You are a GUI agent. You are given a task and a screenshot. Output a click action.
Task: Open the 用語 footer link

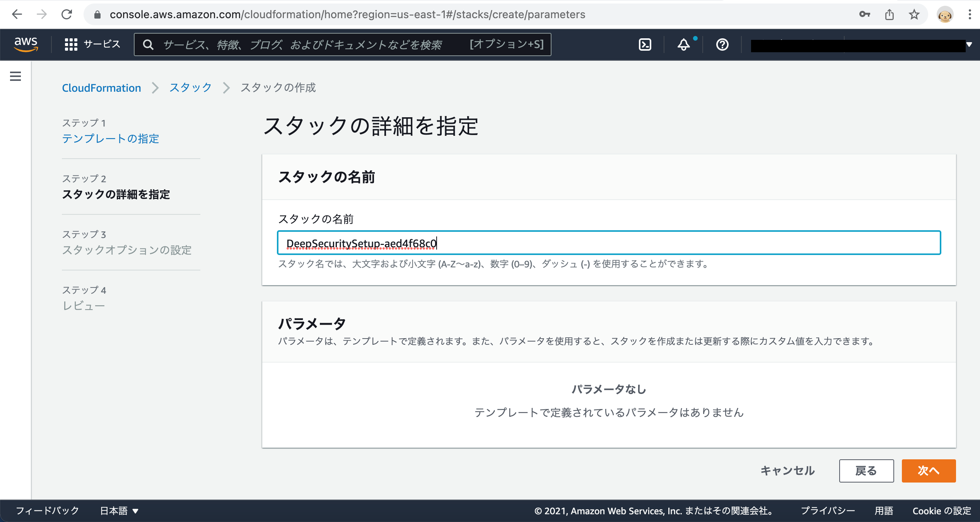[x=884, y=511]
